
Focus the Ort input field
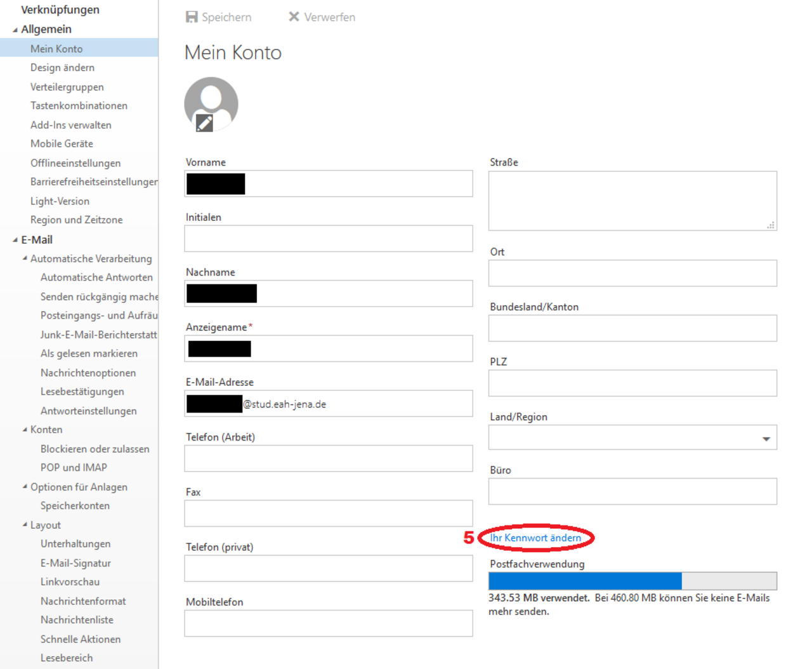click(x=632, y=273)
